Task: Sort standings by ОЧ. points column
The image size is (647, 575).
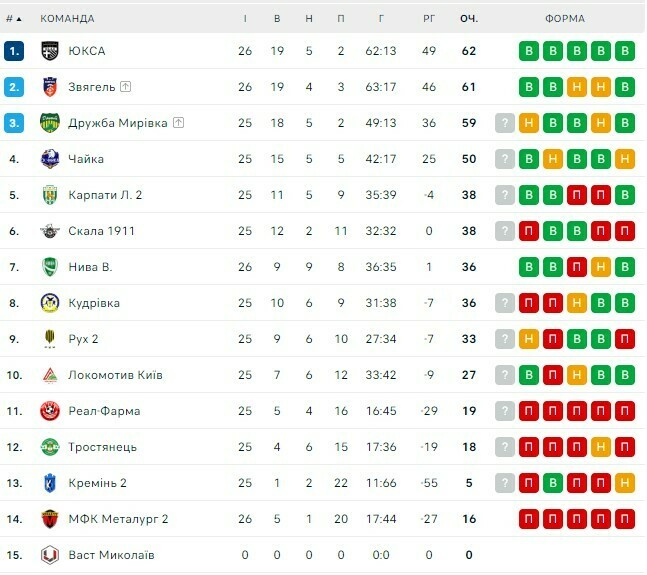Action: click(469, 18)
